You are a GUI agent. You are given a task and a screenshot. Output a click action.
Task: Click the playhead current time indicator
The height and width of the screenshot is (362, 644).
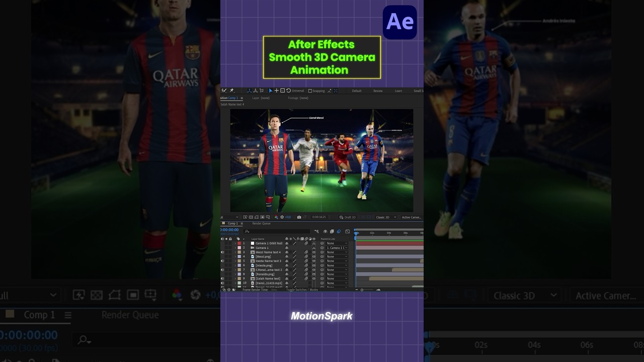pos(356,233)
